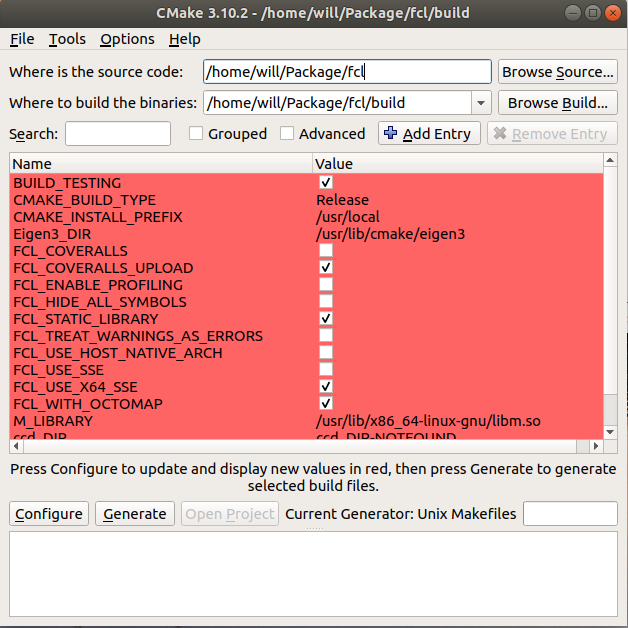Select the 'Release' build type value
Screen dimensions: 628x628
pos(342,200)
